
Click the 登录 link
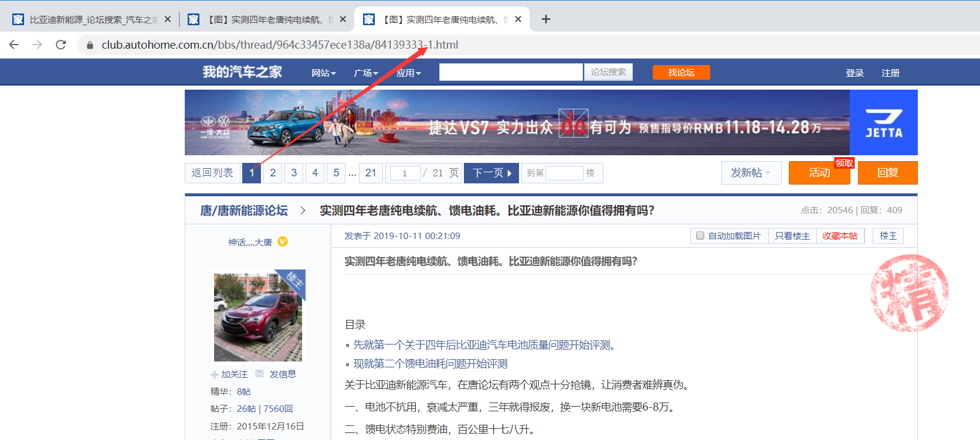tap(854, 73)
